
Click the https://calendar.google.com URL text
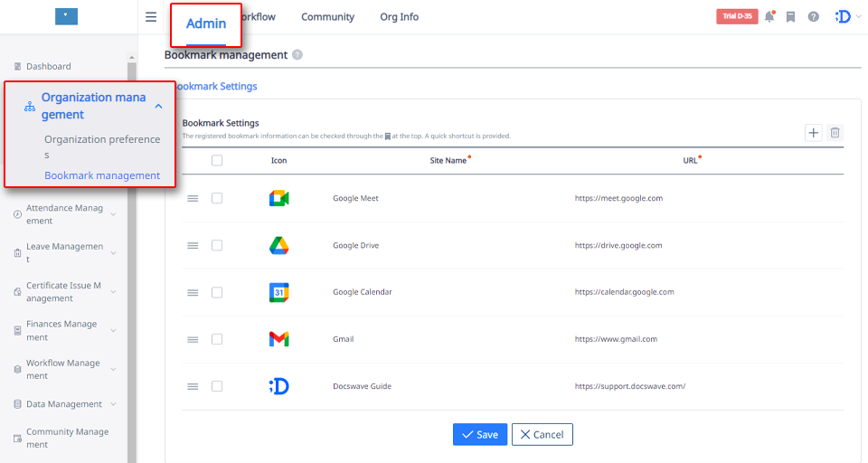point(625,292)
